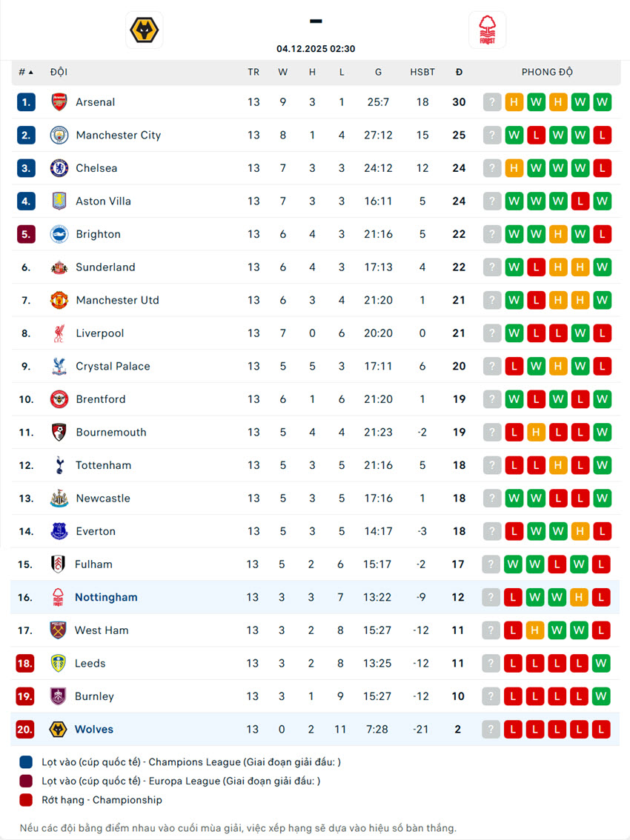Click the Wolves crest in the match header
The width and height of the screenshot is (630, 840).
point(145,30)
